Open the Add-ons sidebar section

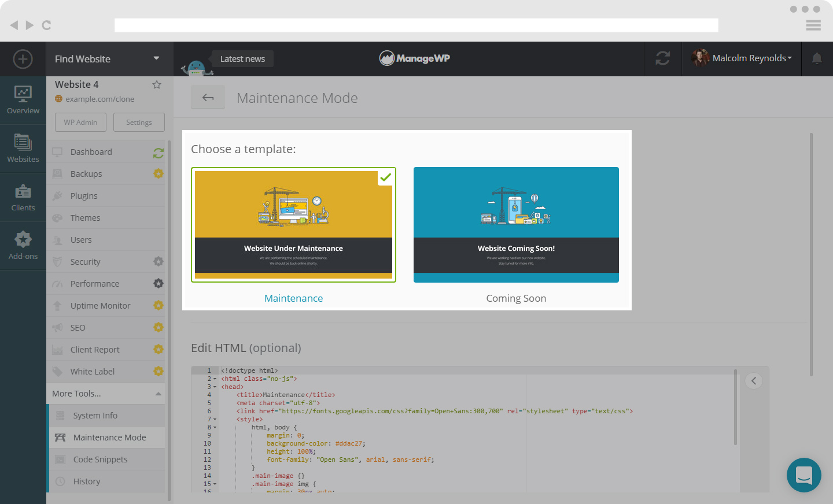pos(23,246)
